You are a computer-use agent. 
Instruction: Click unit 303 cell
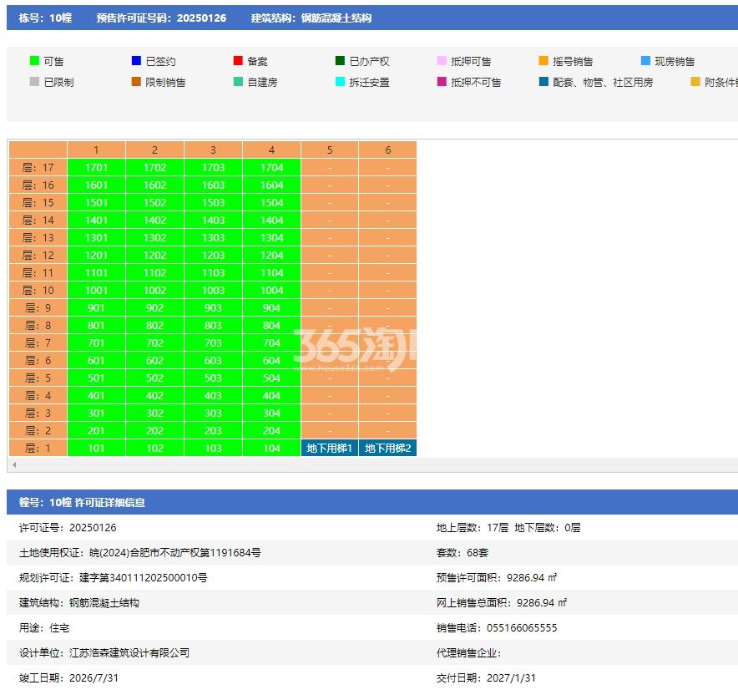[x=213, y=413]
